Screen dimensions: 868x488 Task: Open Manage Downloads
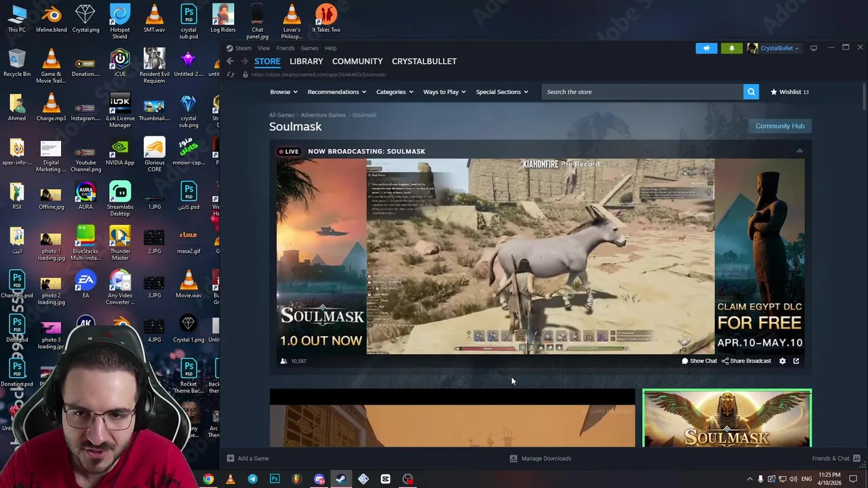coord(540,458)
